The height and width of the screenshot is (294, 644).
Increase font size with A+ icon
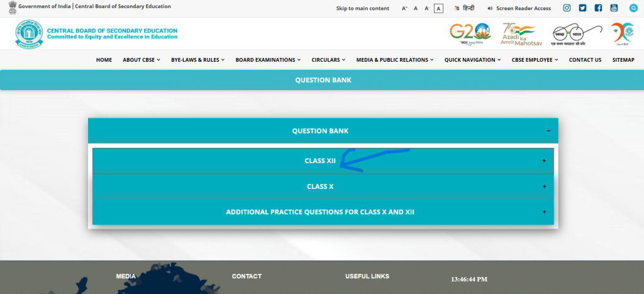[x=404, y=8]
